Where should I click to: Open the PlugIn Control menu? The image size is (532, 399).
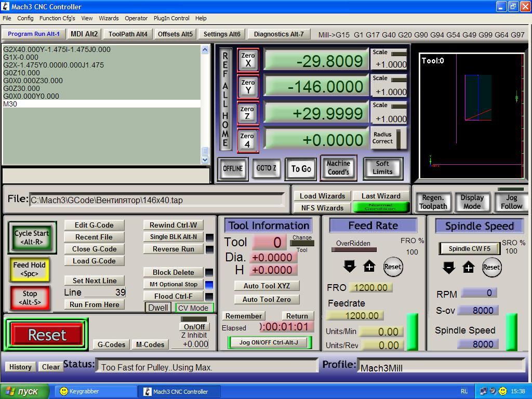[x=171, y=18]
